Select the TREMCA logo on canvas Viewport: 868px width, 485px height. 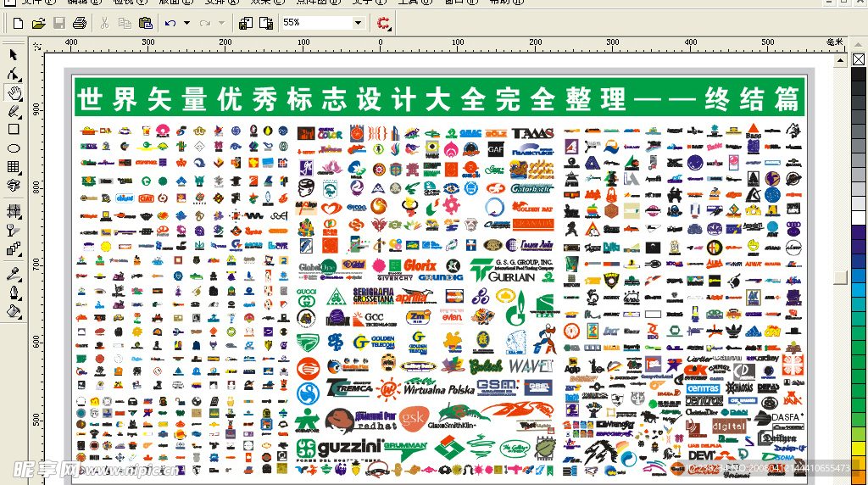(x=349, y=388)
